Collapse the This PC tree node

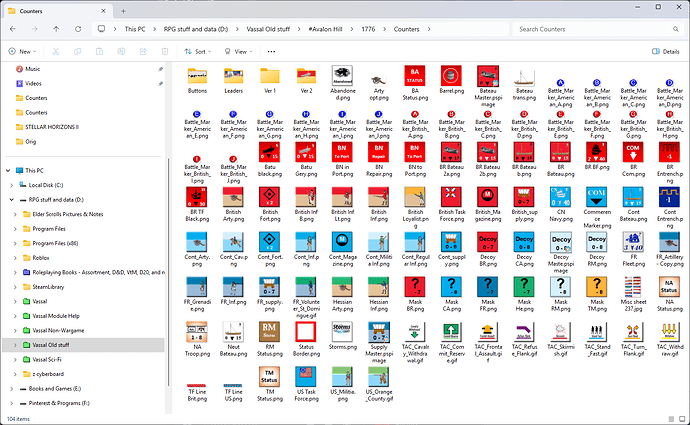pyautogui.click(x=8, y=170)
